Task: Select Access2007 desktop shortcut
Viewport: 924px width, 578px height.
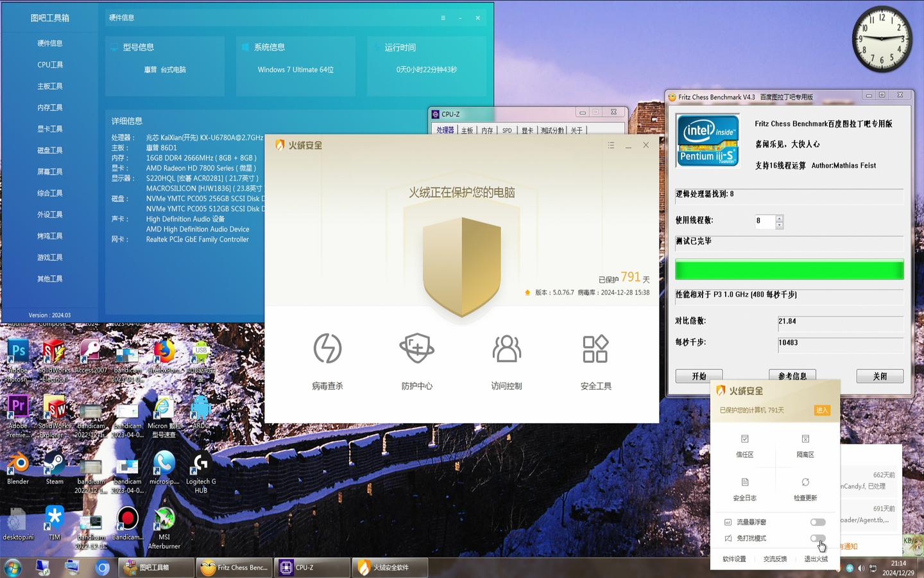Action: [90, 357]
